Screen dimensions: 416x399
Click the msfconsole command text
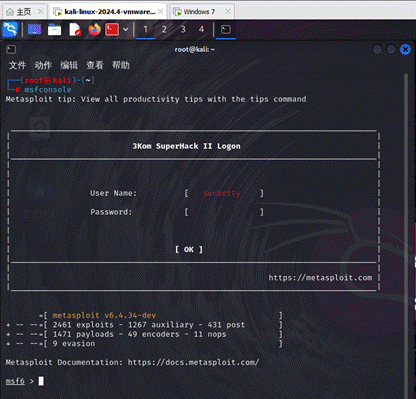point(48,90)
